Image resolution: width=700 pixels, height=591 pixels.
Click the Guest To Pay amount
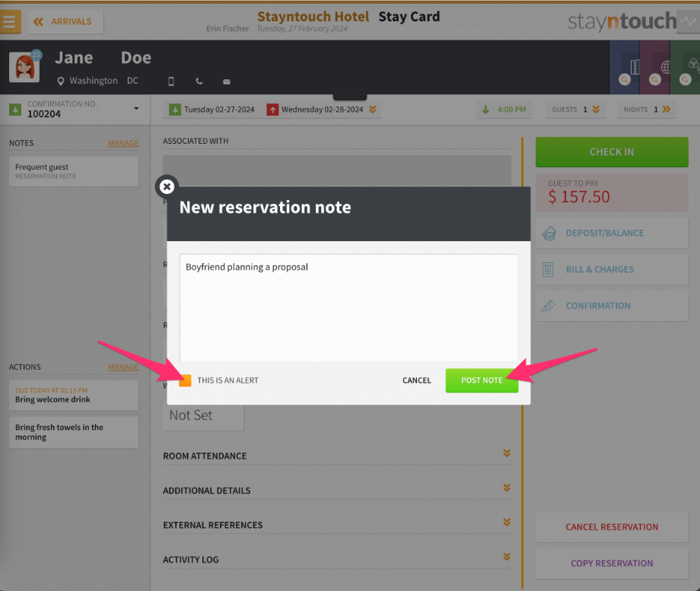[x=578, y=197]
